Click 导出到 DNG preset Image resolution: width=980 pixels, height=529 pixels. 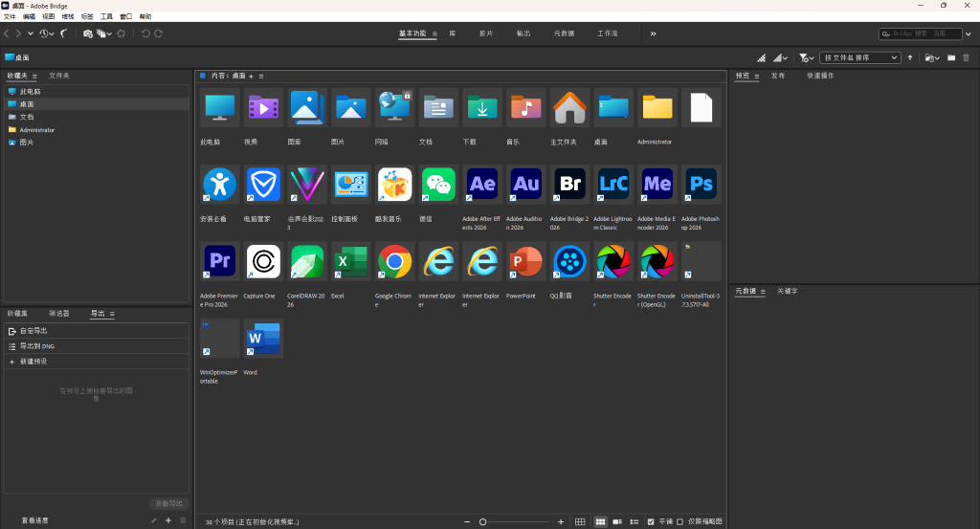click(97, 346)
